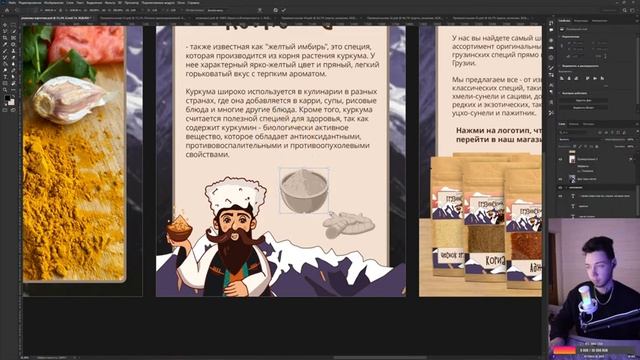Select the Hand tool
This screenshot has height=360, width=640.
click(x=13, y=83)
